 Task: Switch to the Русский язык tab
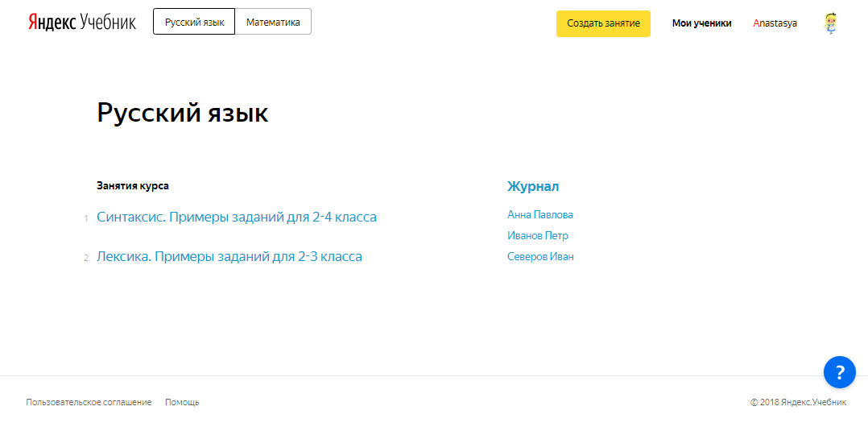click(x=194, y=23)
